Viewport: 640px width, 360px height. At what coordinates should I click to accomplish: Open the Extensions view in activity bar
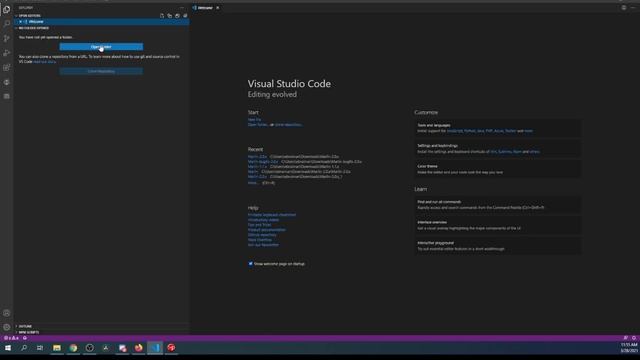coord(7,68)
